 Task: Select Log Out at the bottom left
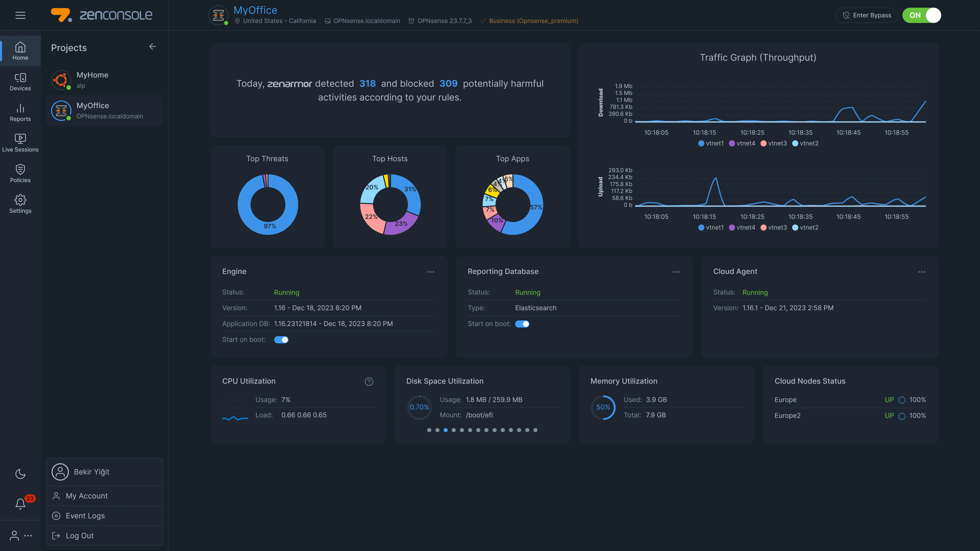pos(79,535)
